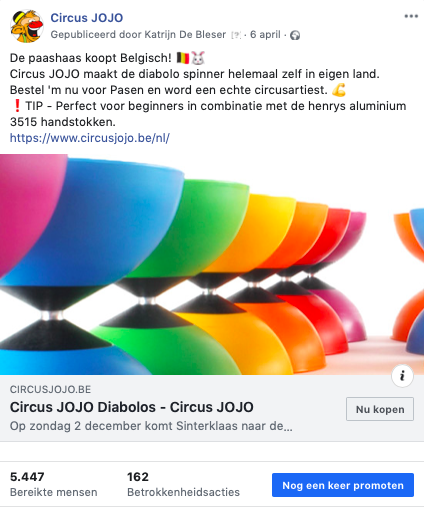
Task: View the 5.447 Bereikte mensen statistic
Action: (54, 484)
